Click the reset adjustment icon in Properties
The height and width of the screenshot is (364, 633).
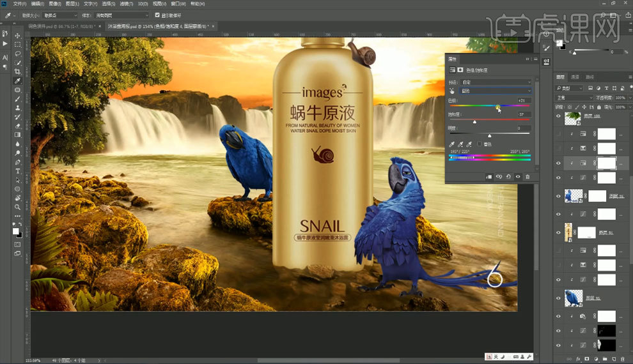508,176
